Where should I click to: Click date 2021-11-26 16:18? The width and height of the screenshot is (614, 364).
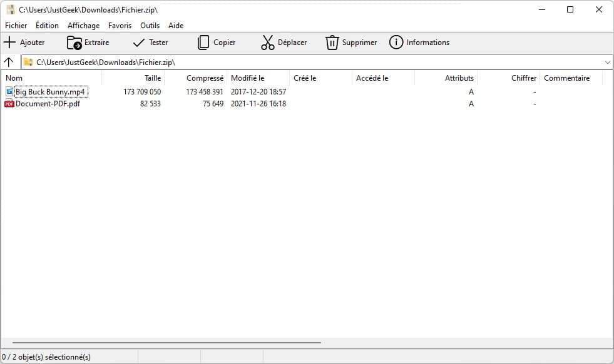[258, 104]
